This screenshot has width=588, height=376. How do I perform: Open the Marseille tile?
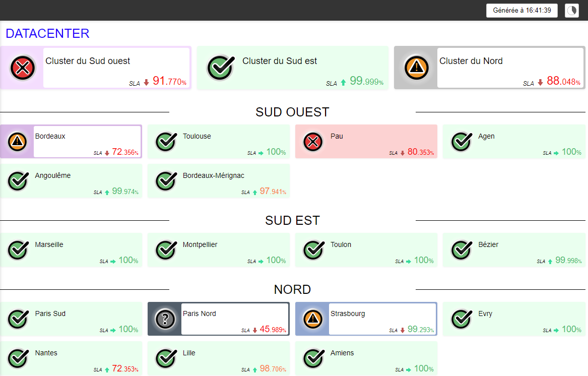click(x=71, y=250)
